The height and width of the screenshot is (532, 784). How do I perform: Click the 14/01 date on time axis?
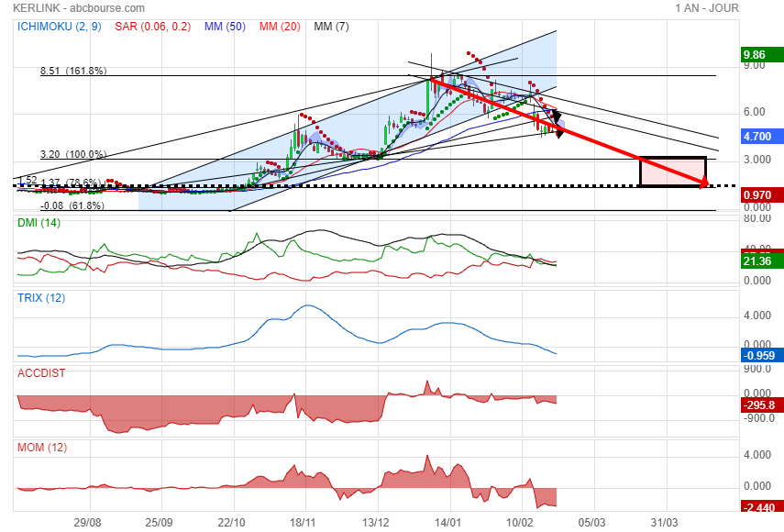pos(448,523)
